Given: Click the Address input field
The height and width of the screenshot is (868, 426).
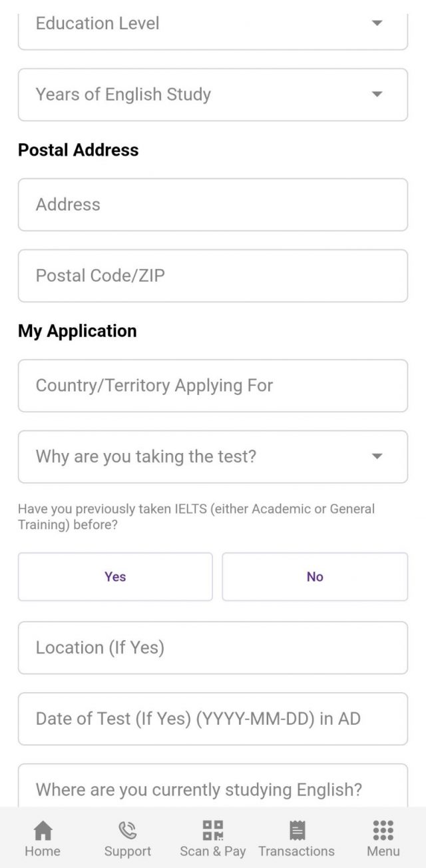Looking at the screenshot, I should [x=213, y=205].
